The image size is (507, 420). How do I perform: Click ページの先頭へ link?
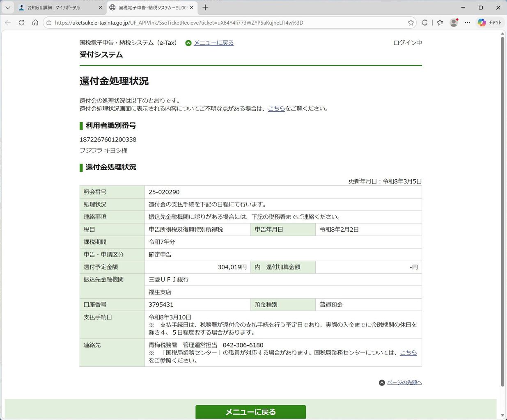click(x=404, y=382)
